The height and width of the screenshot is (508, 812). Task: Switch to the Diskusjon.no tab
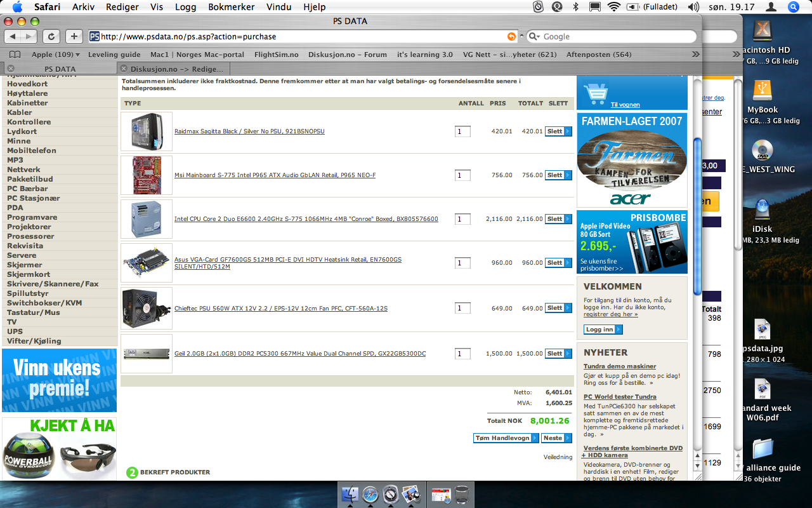(x=173, y=69)
